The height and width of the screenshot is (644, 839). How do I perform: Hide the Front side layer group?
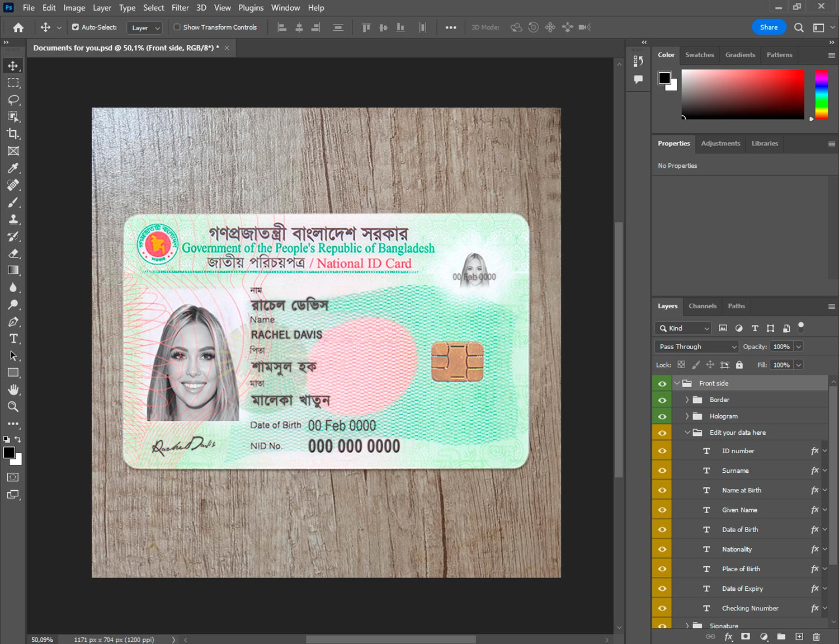[662, 383]
